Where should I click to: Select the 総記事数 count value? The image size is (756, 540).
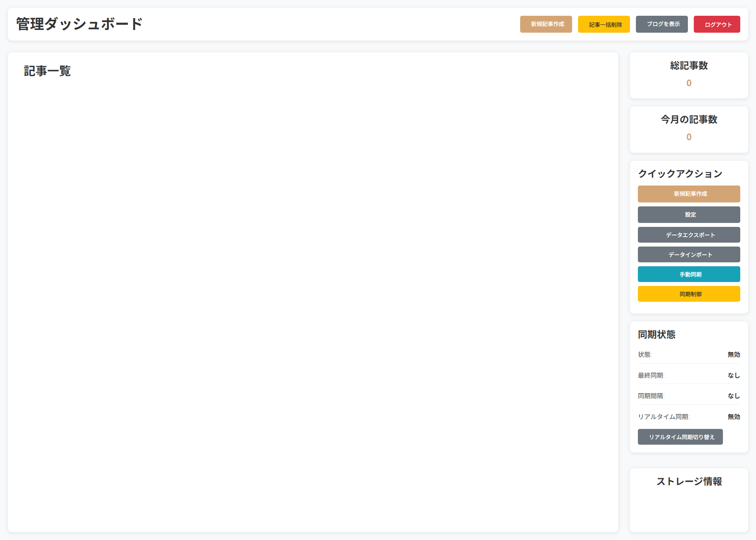pyautogui.click(x=689, y=83)
